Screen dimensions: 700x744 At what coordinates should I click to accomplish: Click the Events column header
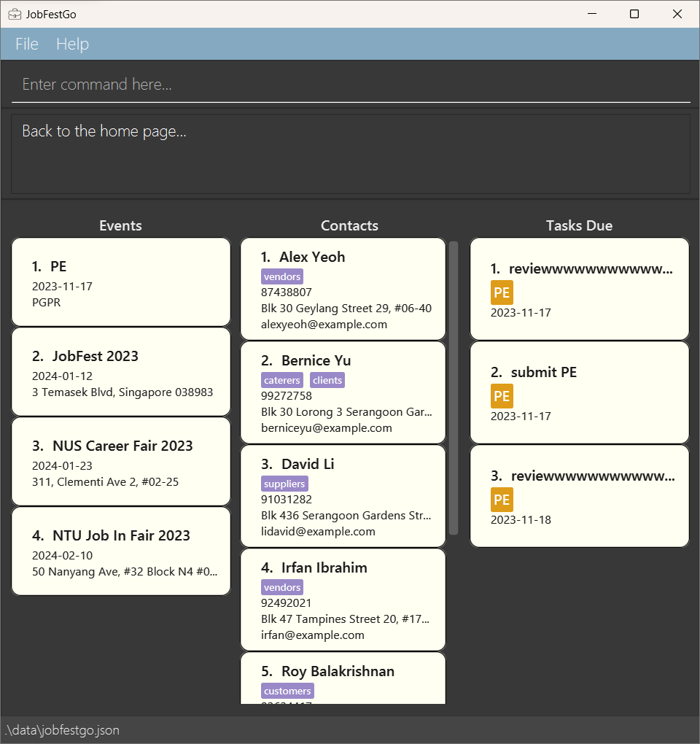120,225
